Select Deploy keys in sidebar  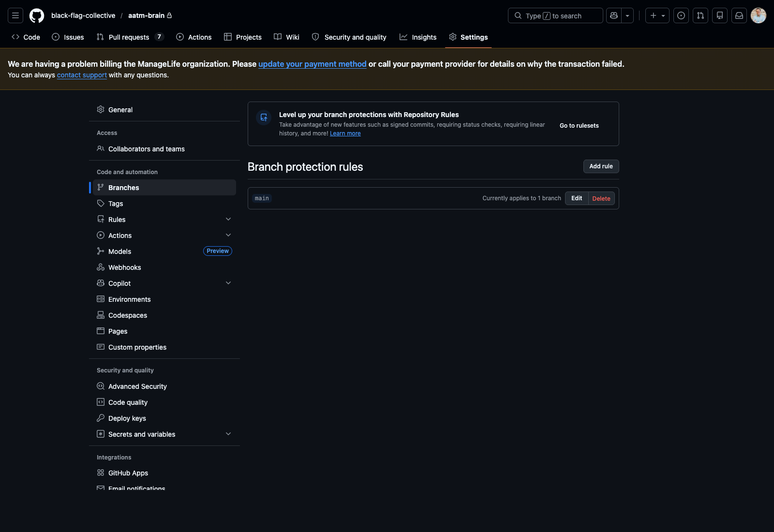(x=127, y=418)
